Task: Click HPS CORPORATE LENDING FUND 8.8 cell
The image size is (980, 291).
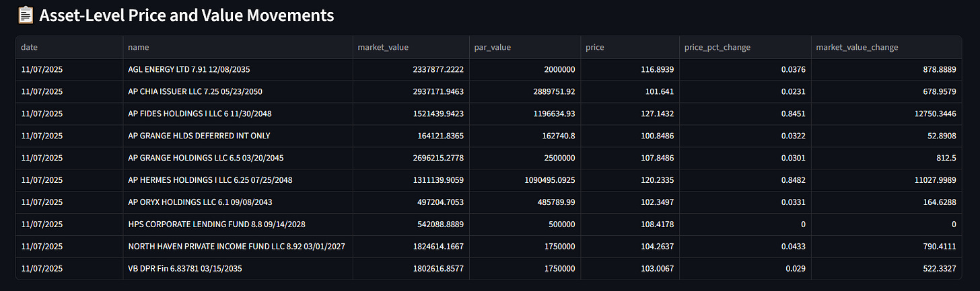Action: [x=238, y=224]
